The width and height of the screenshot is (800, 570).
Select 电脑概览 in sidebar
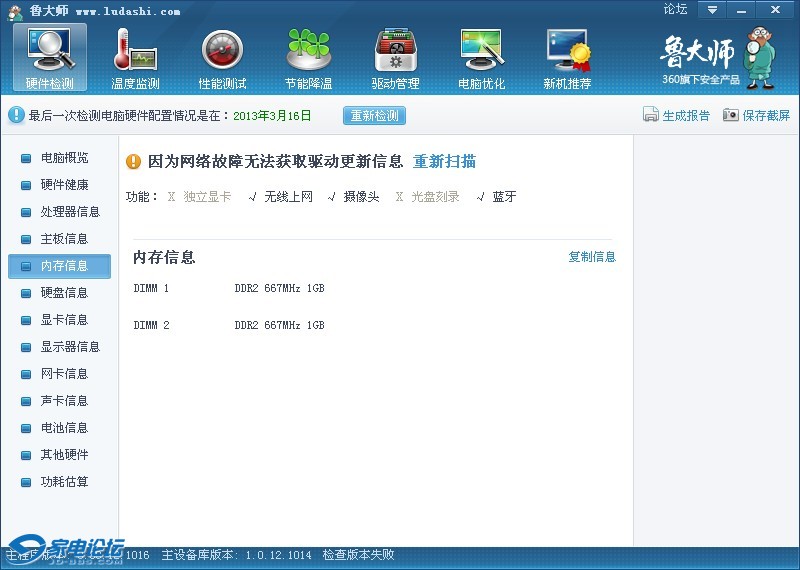(64, 158)
